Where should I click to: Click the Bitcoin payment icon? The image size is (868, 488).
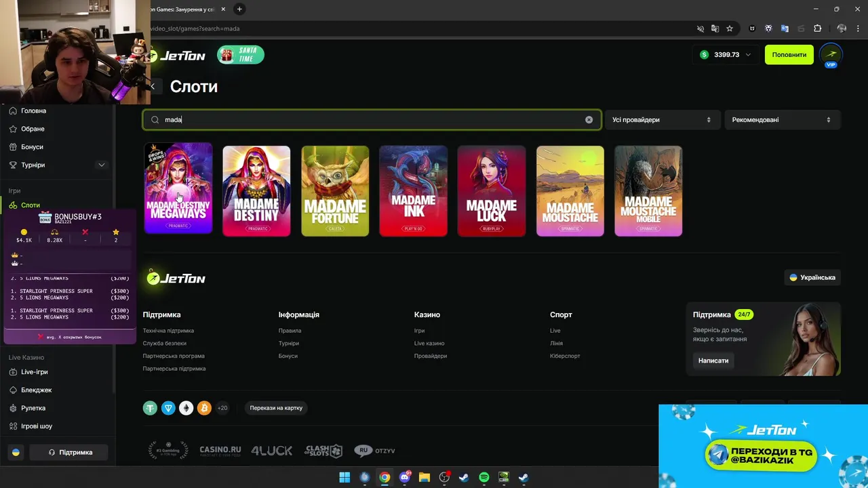(204, 408)
